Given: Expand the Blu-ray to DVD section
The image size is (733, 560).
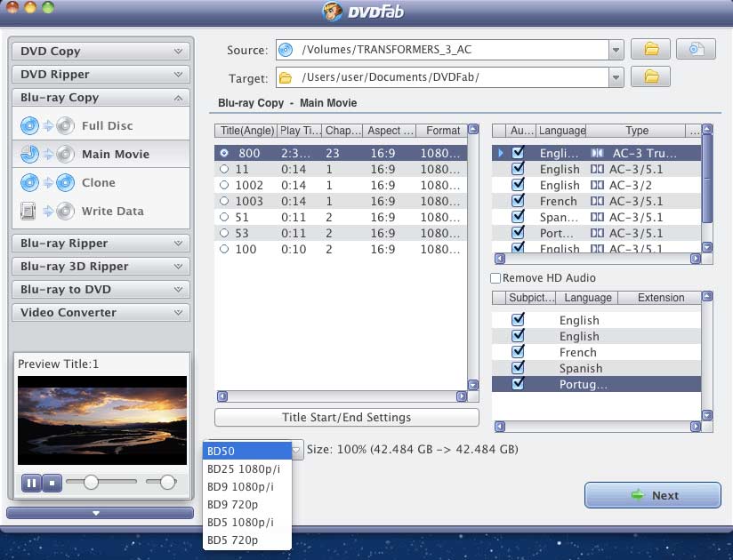Looking at the screenshot, I should coord(101,289).
